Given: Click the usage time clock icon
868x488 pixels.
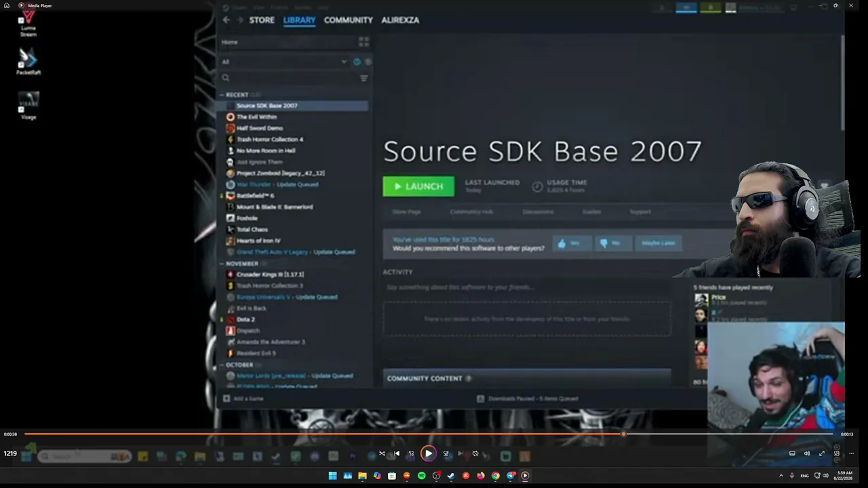Looking at the screenshot, I should coord(537,186).
